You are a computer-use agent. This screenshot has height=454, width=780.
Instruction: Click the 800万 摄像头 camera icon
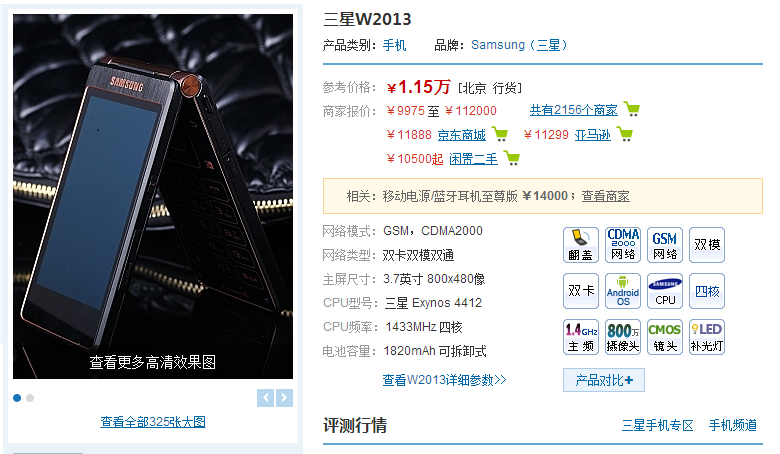[x=623, y=337]
